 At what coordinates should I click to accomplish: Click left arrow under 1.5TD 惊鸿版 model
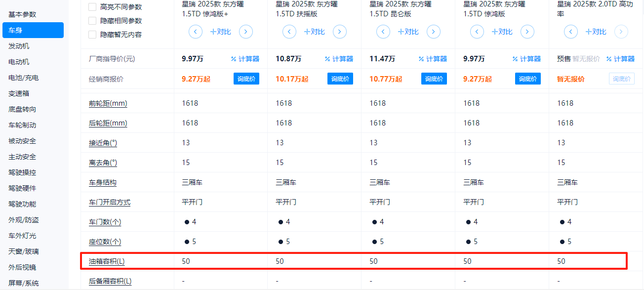click(x=477, y=32)
